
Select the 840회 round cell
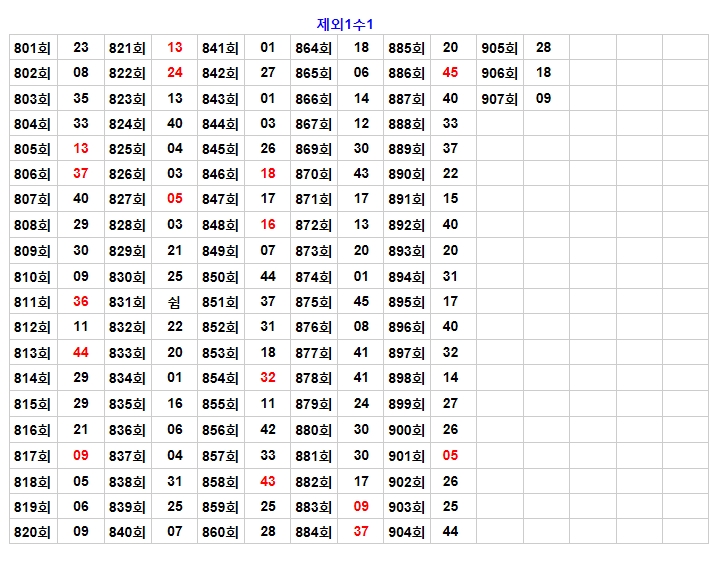127,532
